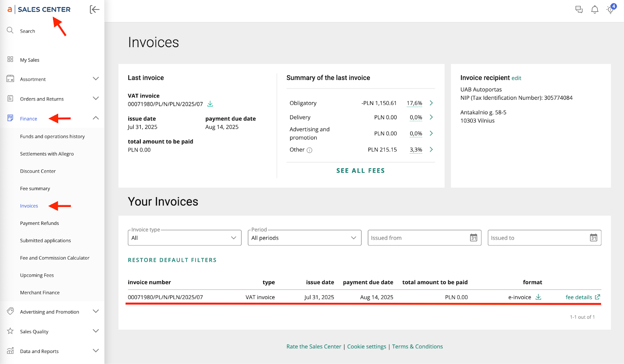The height and width of the screenshot is (364, 624).
Task: Click invoice number 00071980/PLN/N/PLN/2025/07 in table
Action: pos(165,297)
